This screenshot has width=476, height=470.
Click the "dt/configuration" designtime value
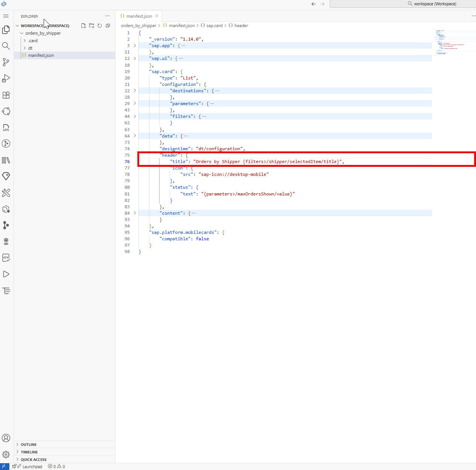click(219, 149)
